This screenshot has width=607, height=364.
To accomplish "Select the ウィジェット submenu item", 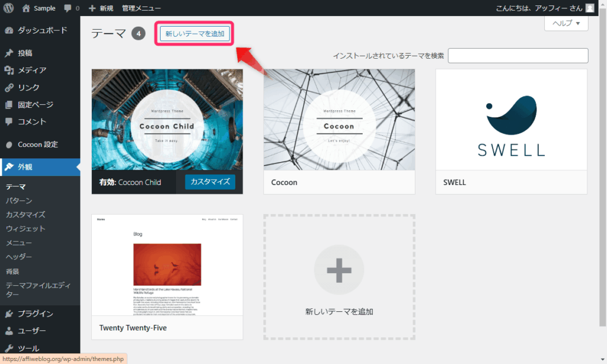I will [x=25, y=229].
